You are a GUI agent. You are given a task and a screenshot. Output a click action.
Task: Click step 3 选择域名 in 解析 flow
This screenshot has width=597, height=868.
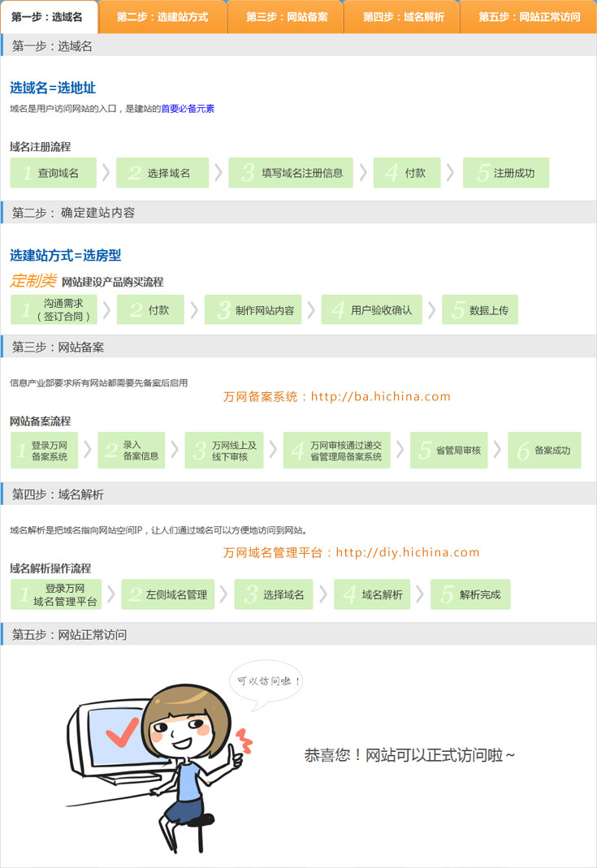(274, 594)
